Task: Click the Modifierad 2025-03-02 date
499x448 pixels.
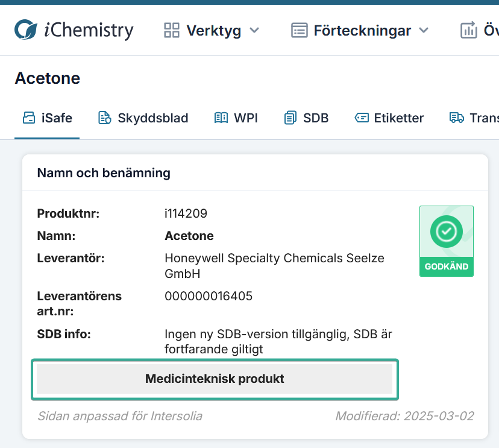Action: [x=405, y=416]
